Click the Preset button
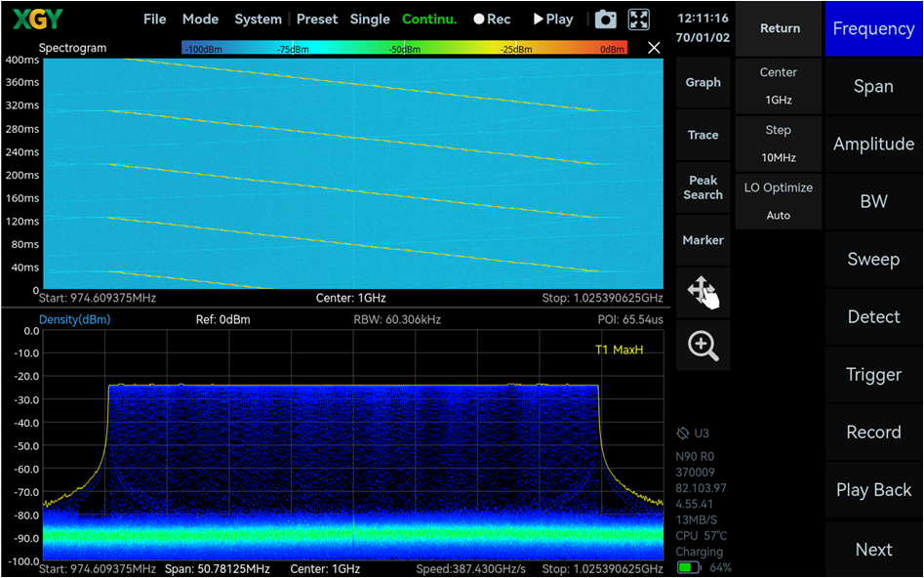 click(x=317, y=20)
